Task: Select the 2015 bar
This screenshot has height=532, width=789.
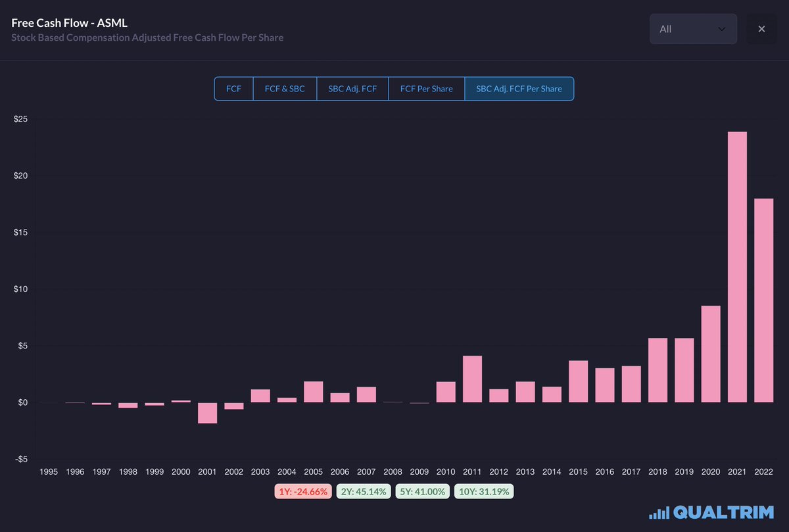Action: pos(579,381)
